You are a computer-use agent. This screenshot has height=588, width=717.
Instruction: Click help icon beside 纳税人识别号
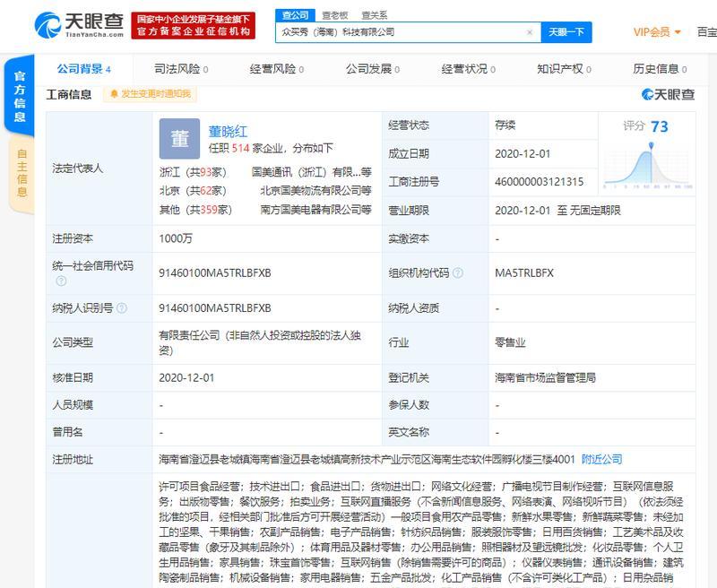click(x=122, y=308)
